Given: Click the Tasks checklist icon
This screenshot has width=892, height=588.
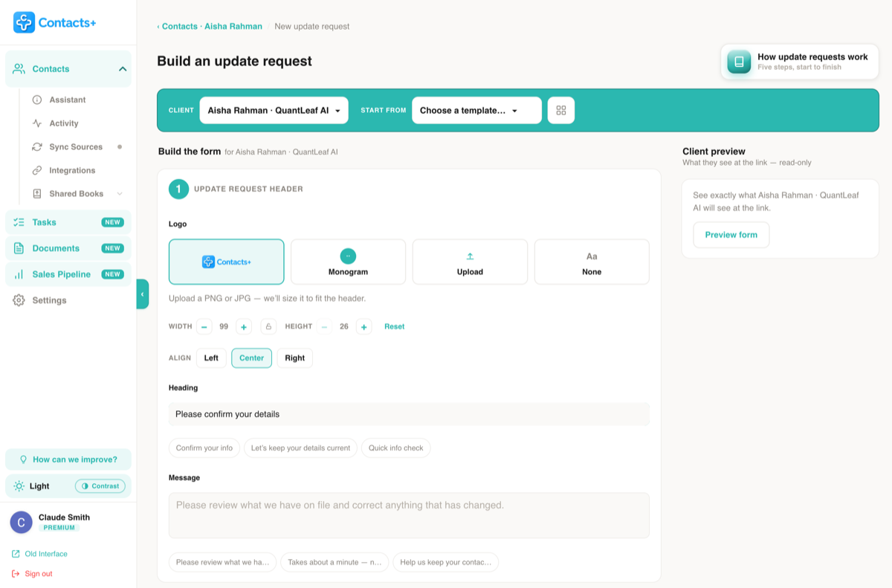Looking at the screenshot, I should (x=19, y=222).
